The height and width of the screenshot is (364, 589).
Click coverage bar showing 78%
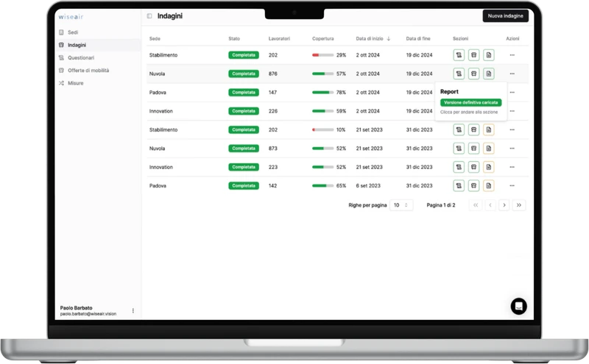[x=322, y=93]
